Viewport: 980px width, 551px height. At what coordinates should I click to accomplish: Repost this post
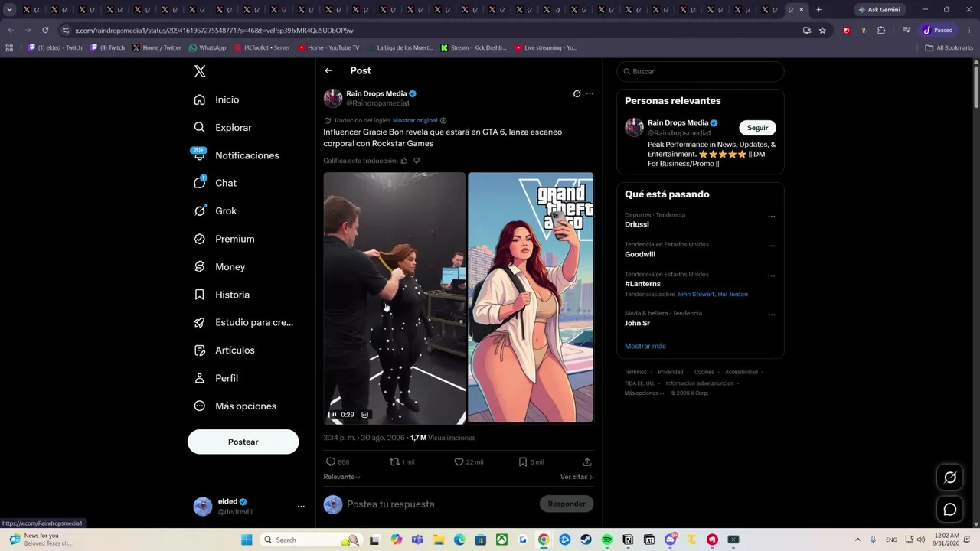pyautogui.click(x=395, y=461)
